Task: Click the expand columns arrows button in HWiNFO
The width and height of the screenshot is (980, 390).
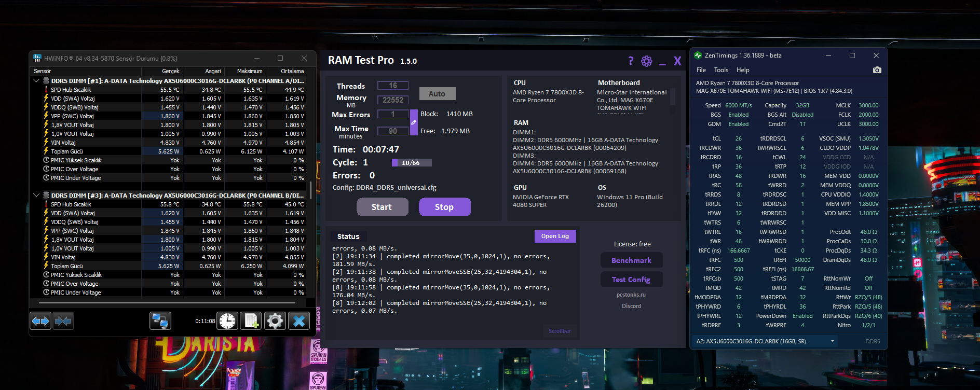Action: (x=40, y=321)
